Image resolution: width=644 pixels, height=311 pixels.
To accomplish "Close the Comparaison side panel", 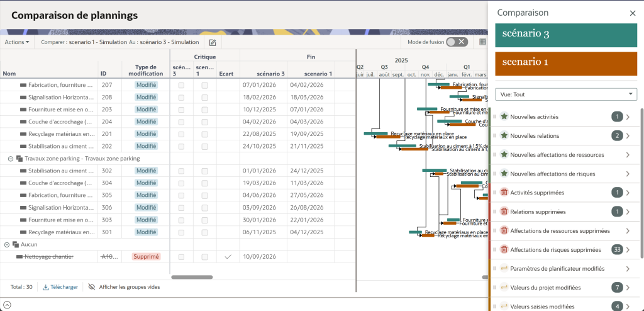I will point(633,13).
